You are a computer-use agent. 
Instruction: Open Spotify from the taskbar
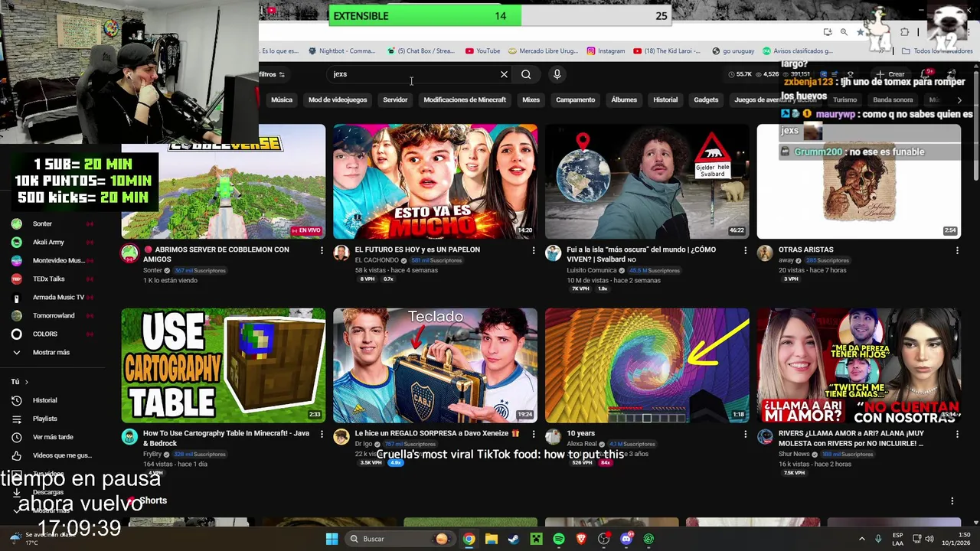[x=559, y=539]
